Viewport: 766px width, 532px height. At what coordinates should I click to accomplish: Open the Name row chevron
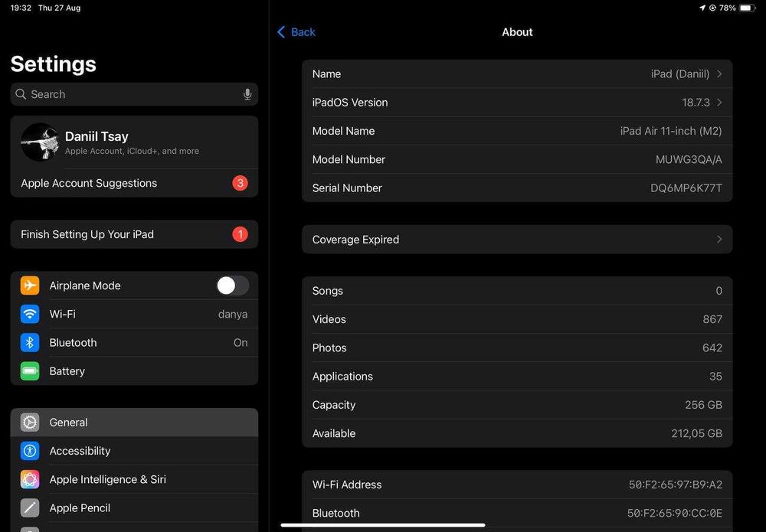(x=719, y=74)
